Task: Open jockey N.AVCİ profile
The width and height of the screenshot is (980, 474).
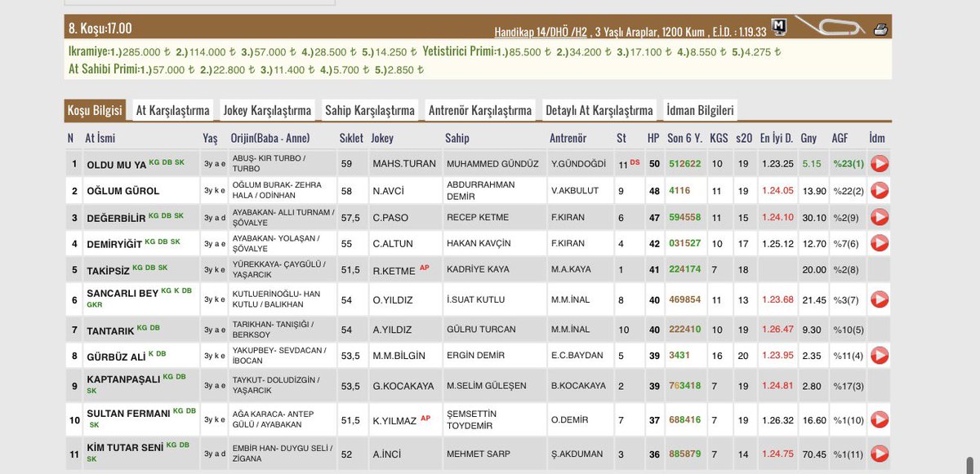Action: click(389, 191)
